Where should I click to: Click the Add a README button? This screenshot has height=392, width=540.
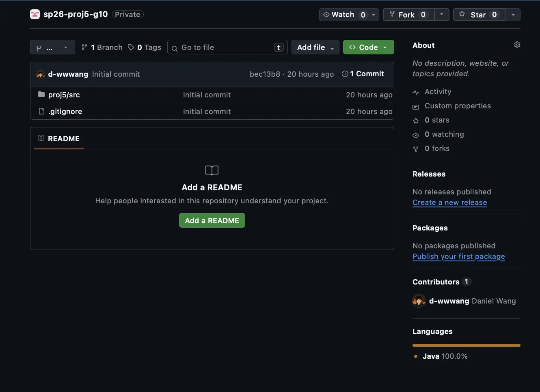pos(212,220)
